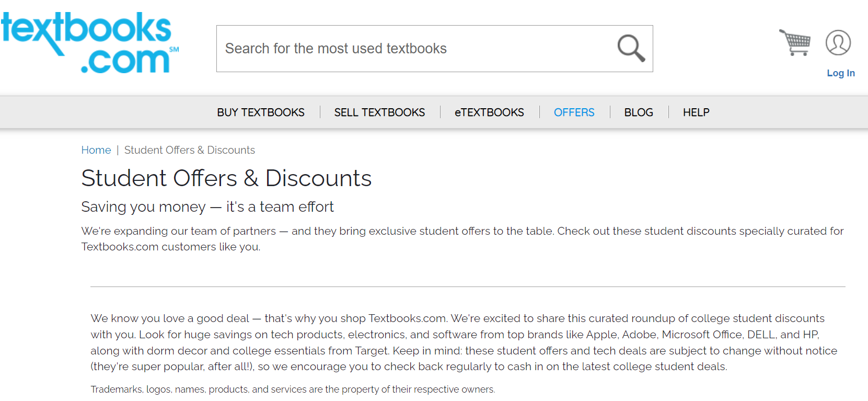Focus the textbook search field
The image size is (868, 401).
[x=413, y=49]
